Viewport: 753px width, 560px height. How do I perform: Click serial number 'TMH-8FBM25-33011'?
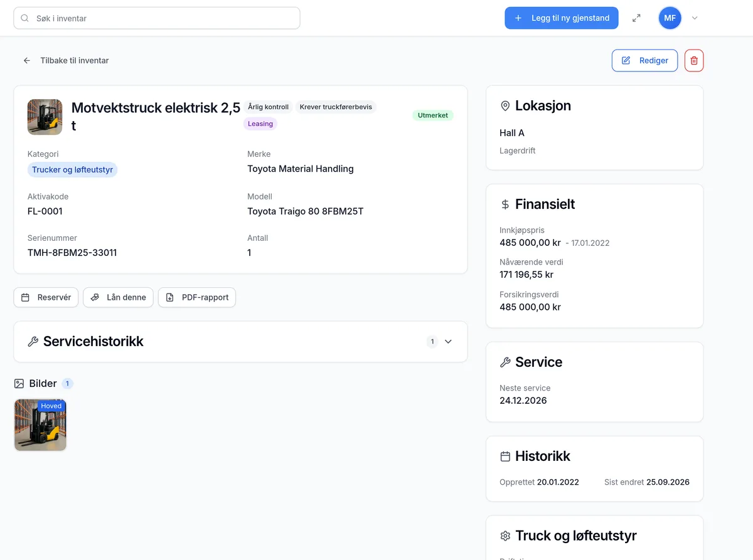coord(72,253)
